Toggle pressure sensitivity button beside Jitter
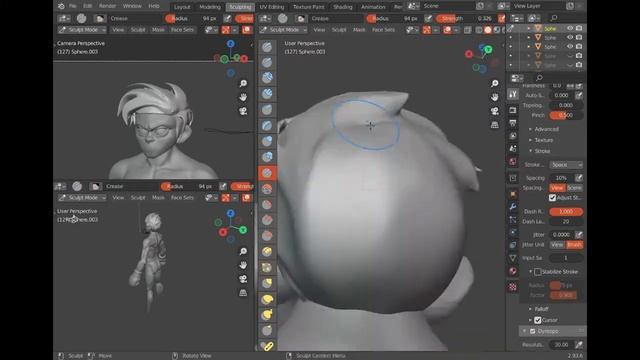 [579, 235]
